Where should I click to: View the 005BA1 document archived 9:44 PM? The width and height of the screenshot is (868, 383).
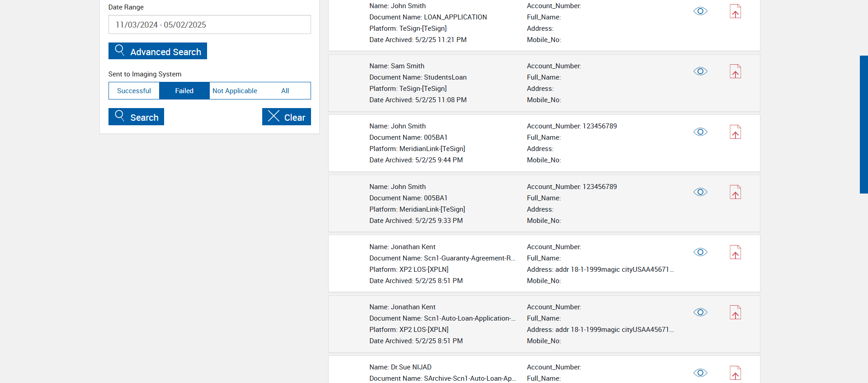(700, 132)
